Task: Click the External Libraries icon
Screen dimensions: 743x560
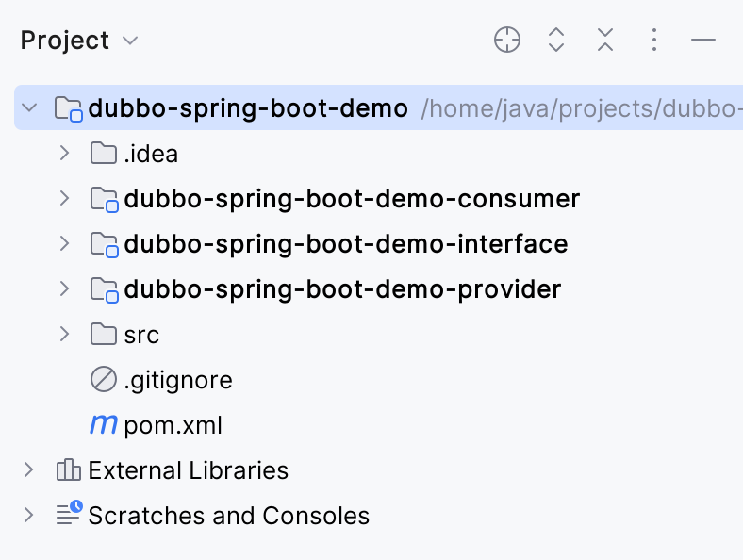Action: [x=68, y=470]
